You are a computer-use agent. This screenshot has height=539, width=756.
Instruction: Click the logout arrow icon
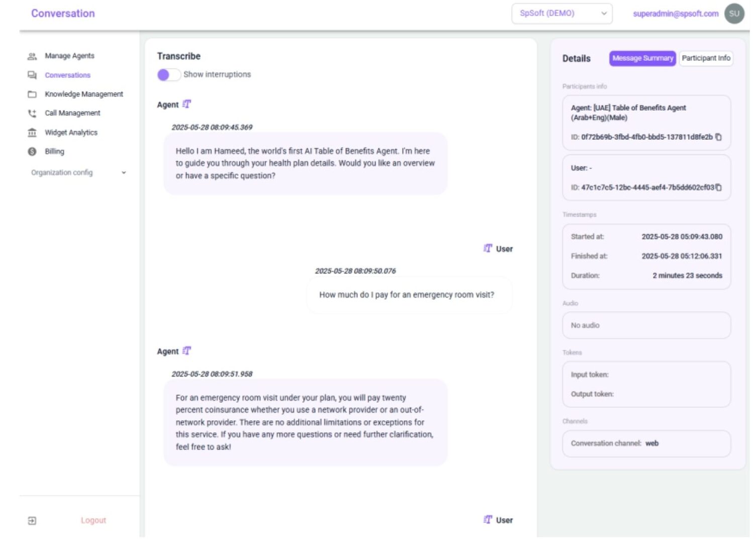tap(32, 521)
